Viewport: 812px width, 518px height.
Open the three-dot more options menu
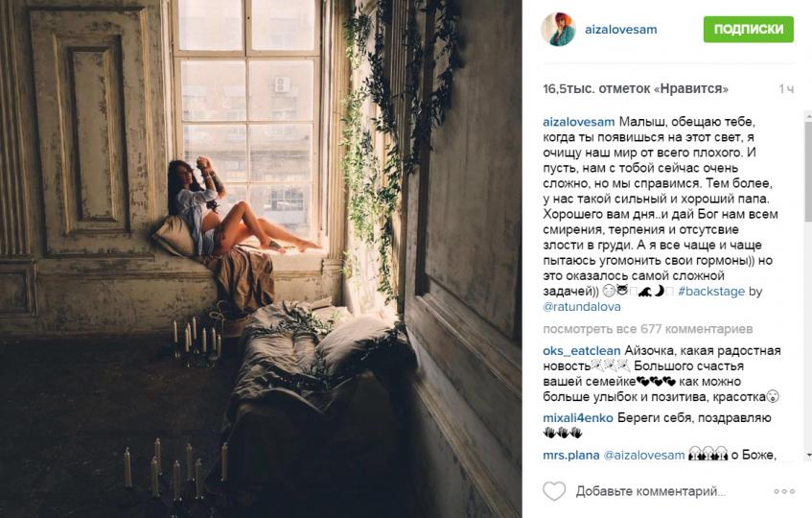[784, 491]
